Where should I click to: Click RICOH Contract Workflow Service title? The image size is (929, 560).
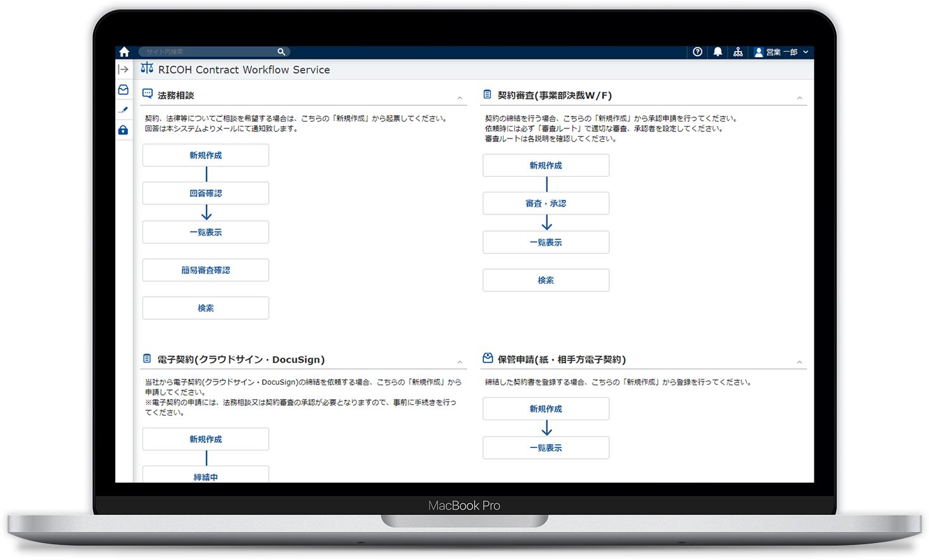pos(244,70)
